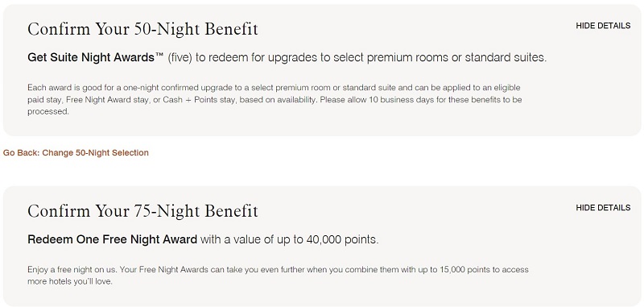
Task: Click the word 'processed' in the 50-Night card
Action: pyautogui.click(x=48, y=112)
